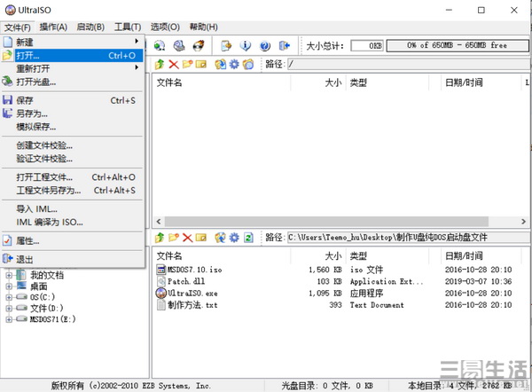
Task: Select IML 编译为 ISO... menu entry
Action: tap(73, 223)
